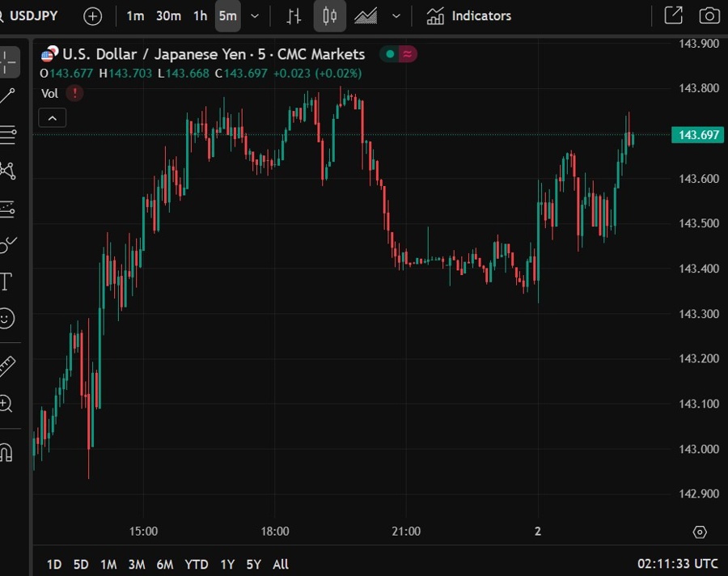Image resolution: width=728 pixels, height=576 pixels.
Task: Switch to candlestick chart style
Action: (x=329, y=16)
